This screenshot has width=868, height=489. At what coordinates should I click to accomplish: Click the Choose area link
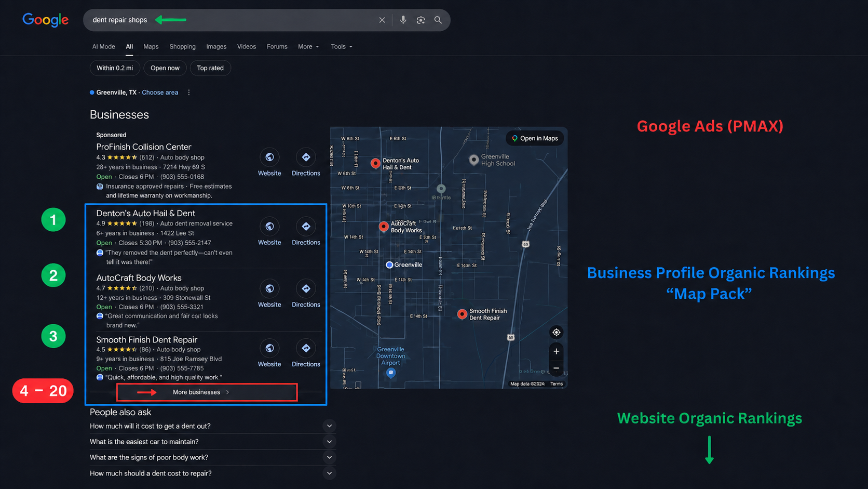(160, 92)
